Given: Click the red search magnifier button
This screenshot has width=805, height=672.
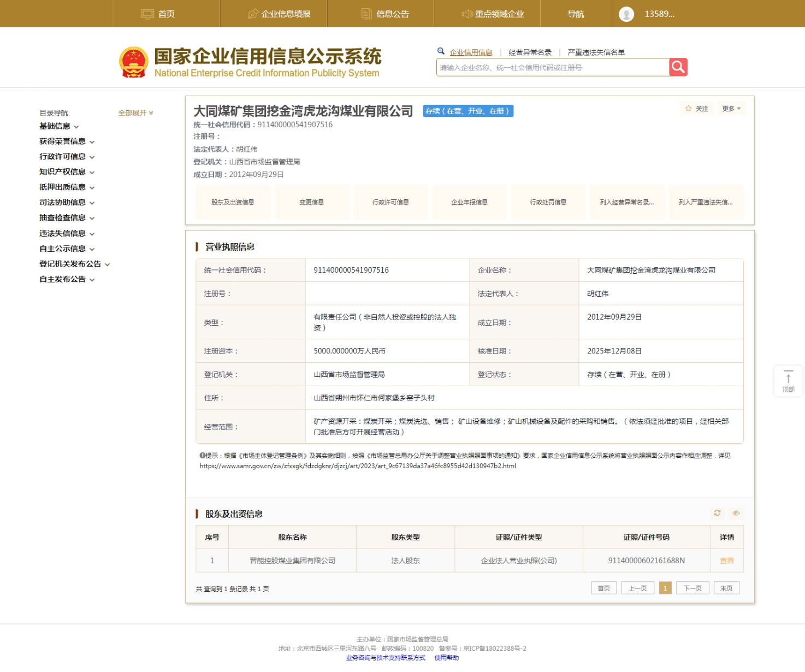Looking at the screenshot, I should [x=678, y=67].
